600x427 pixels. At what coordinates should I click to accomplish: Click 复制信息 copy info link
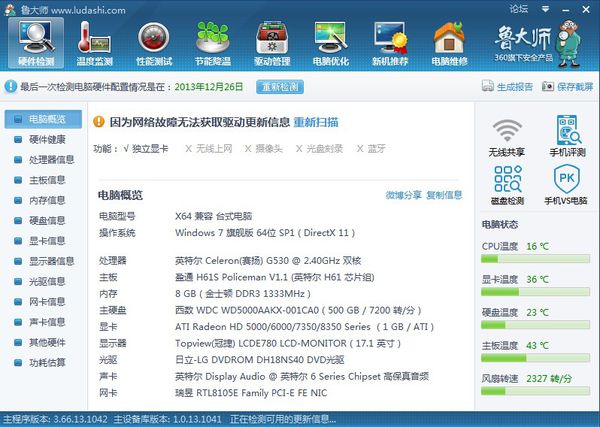(x=444, y=195)
